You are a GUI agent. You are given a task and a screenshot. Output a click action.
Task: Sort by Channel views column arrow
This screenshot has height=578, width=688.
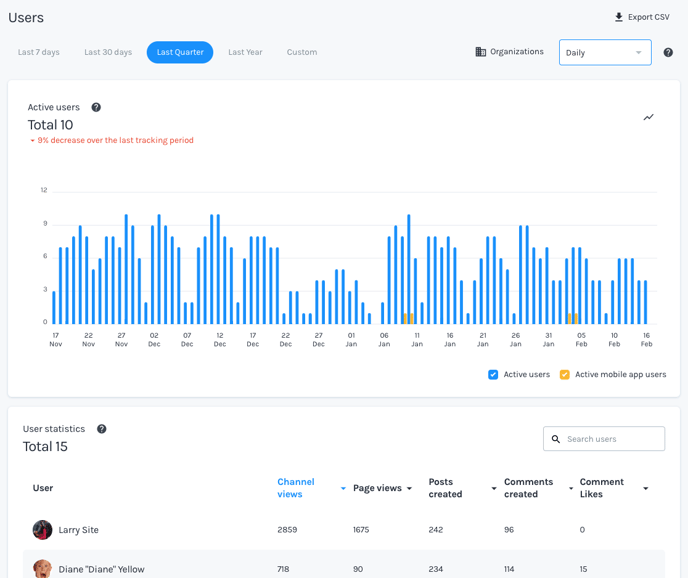pos(343,489)
